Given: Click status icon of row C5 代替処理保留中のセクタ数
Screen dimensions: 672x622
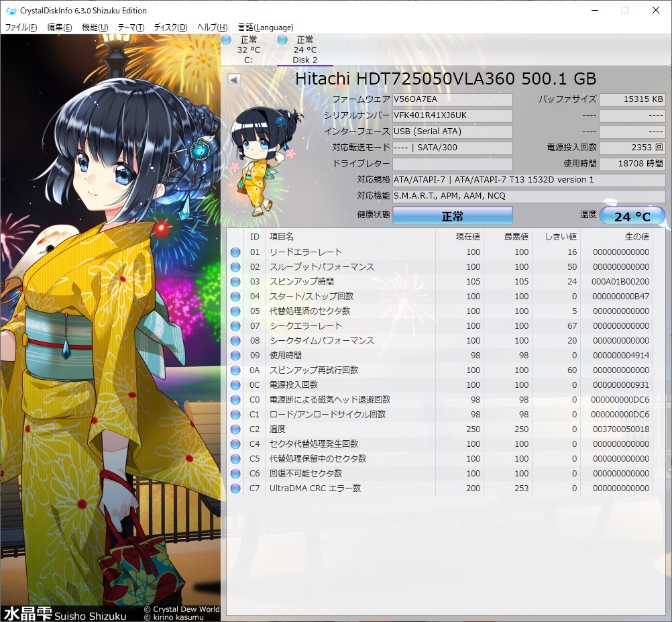Looking at the screenshot, I should coord(235,459).
